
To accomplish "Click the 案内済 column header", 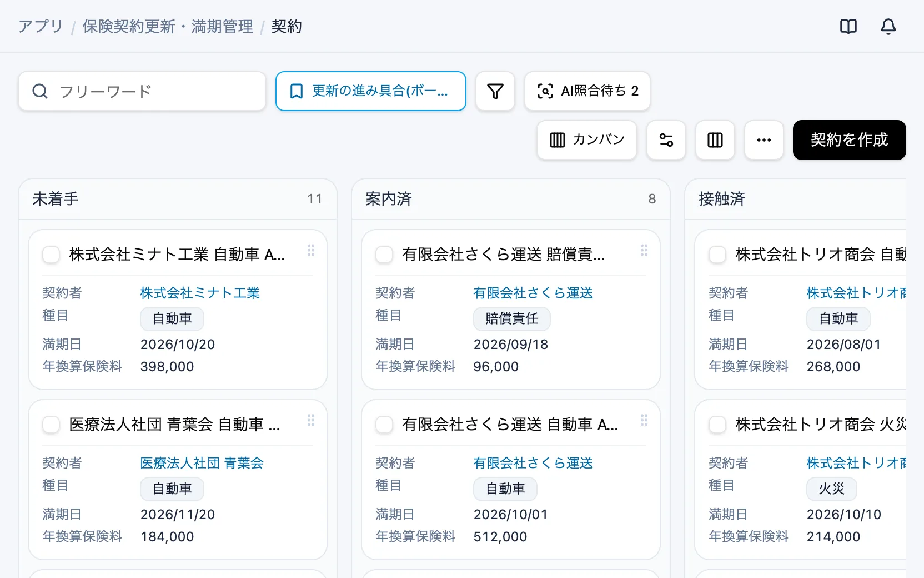I will click(511, 199).
